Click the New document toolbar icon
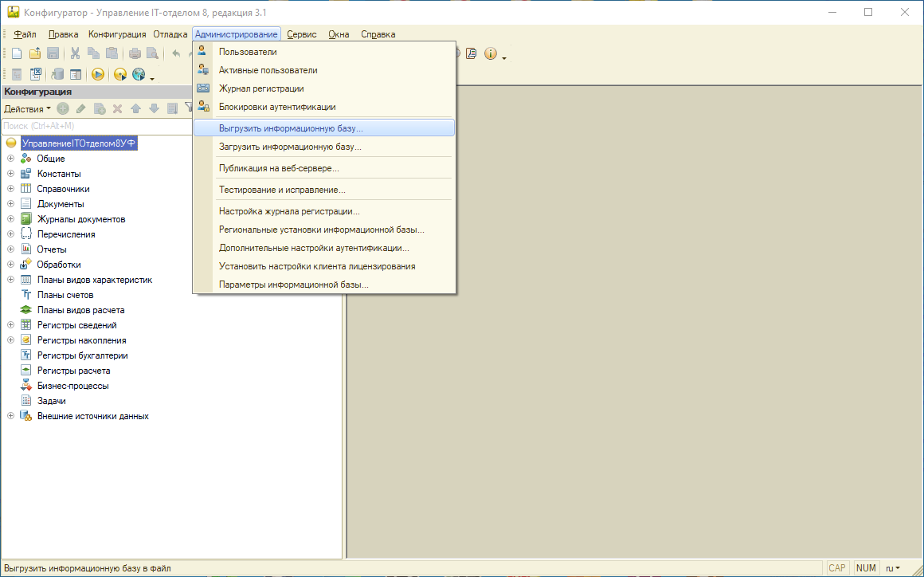 (x=16, y=53)
